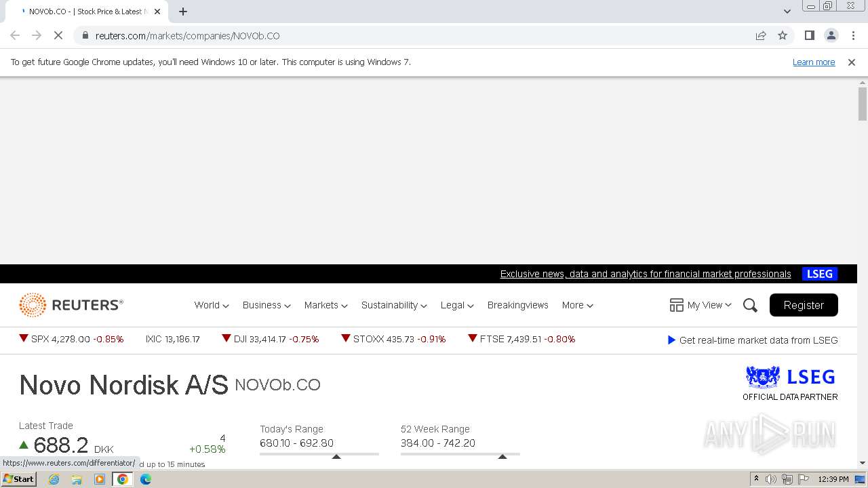This screenshot has height=488, width=868.
Task: Expand the Markets menu
Action: pyautogui.click(x=325, y=305)
